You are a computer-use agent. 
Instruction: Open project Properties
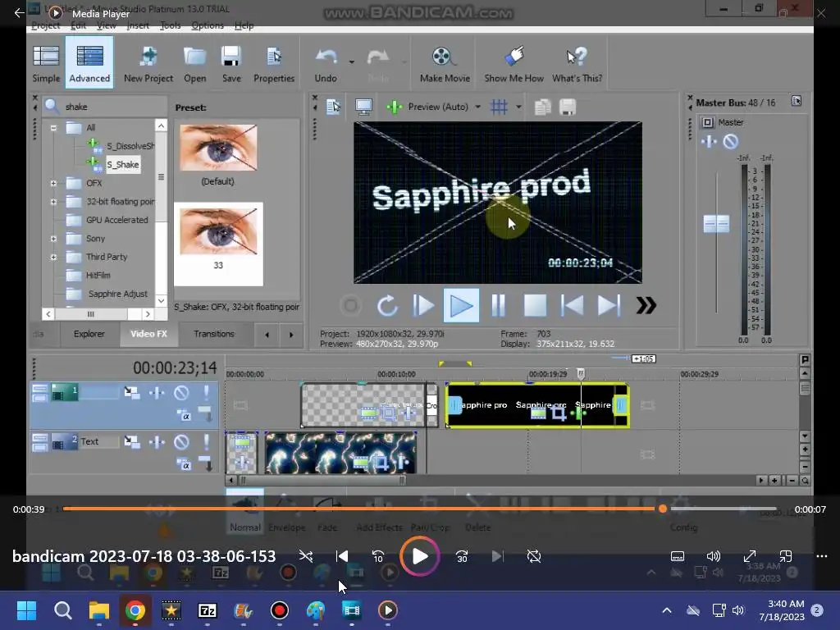coord(274,63)
